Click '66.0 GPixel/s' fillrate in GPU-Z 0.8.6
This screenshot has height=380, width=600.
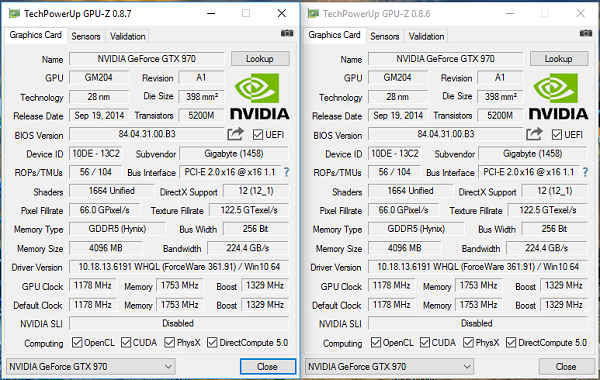[x=403, y=210]
